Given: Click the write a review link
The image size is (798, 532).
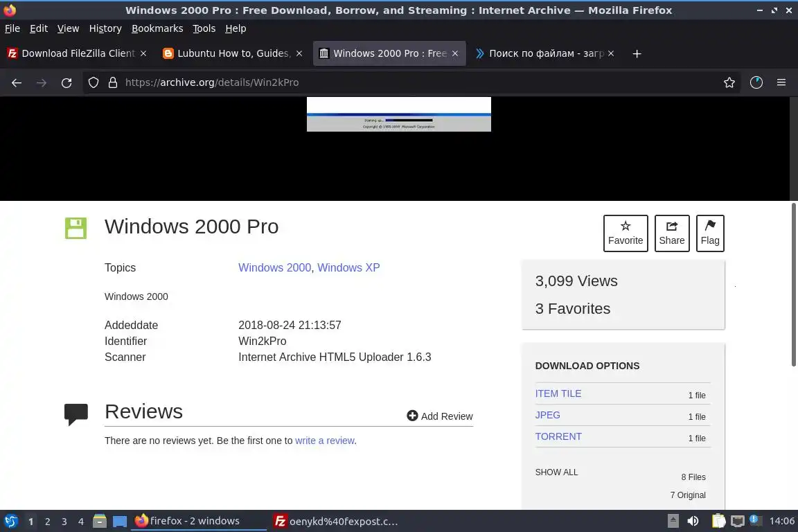Looking at the screenshot, I should (x=325, y=441).
